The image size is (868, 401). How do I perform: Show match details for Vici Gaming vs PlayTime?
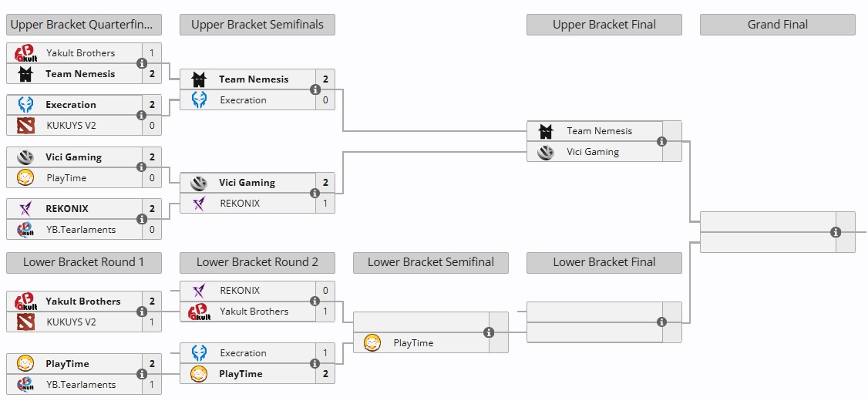142,167
